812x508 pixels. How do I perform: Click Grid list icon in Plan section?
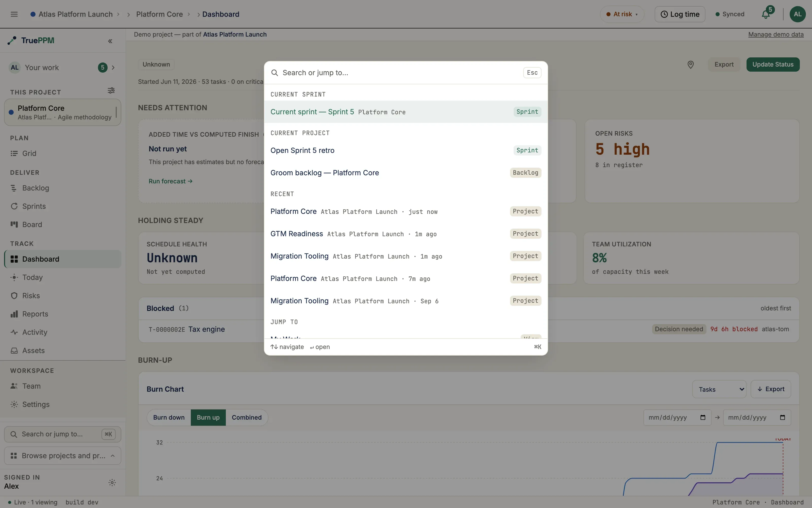tap(14, 153)
